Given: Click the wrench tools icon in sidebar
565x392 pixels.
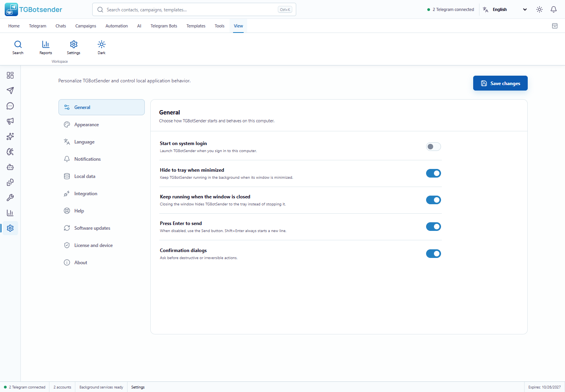Looking at the screenshot, I should [10, 198].
